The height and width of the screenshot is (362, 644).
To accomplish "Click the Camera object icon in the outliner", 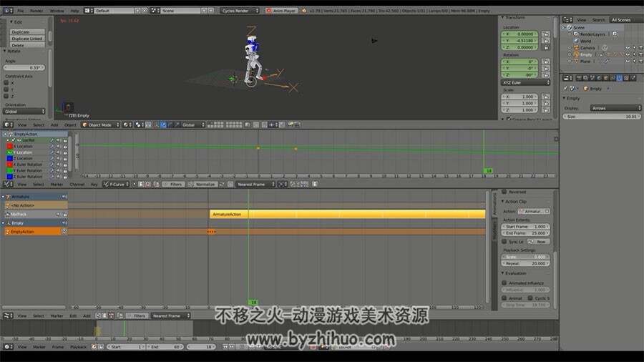I will [576, 48].
